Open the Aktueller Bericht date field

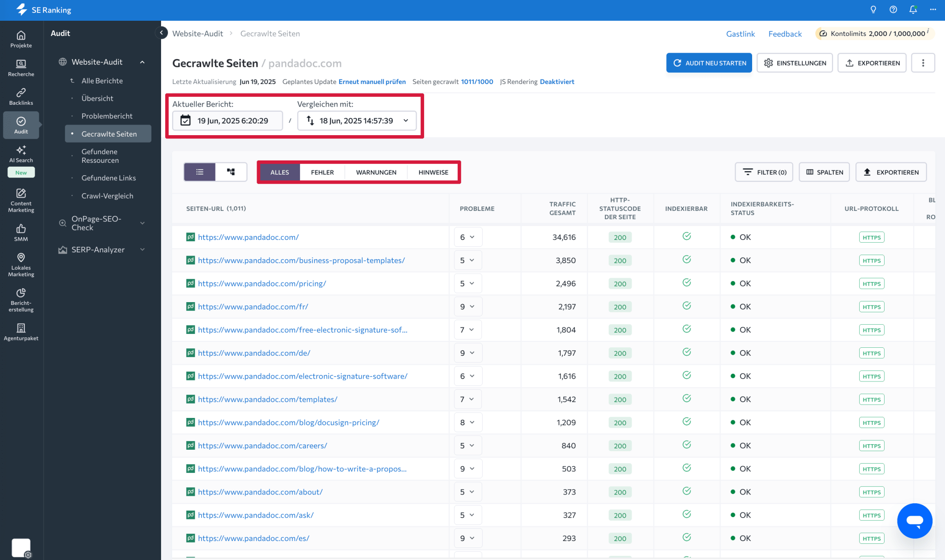[x=227, y=121]
